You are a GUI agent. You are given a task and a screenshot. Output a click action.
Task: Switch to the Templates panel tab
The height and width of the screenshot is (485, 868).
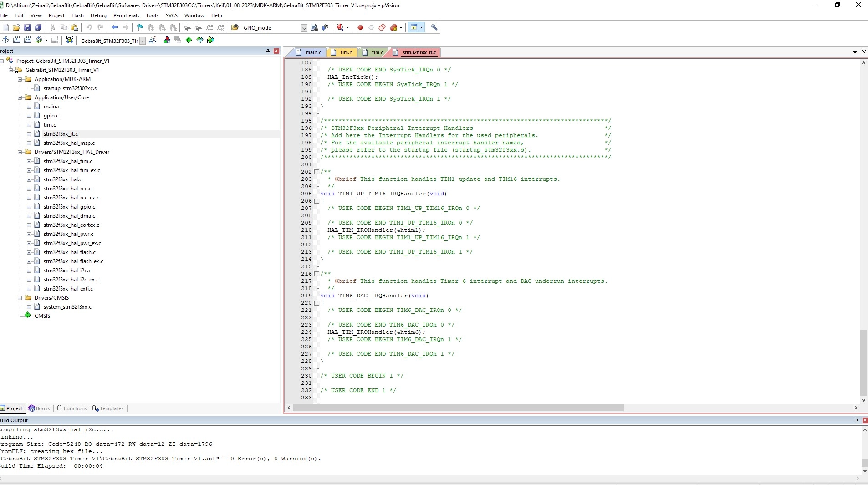108,408
